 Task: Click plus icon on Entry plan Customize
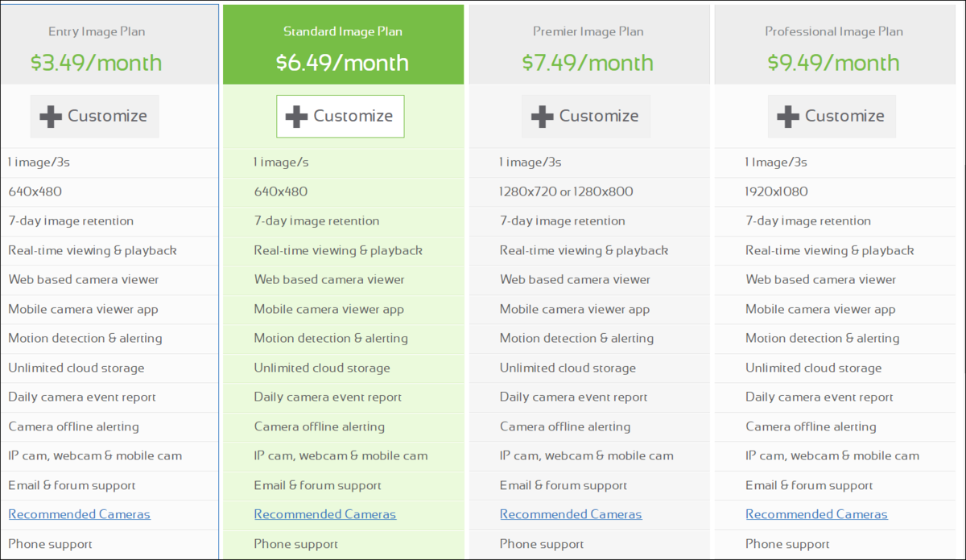(51, 117)
